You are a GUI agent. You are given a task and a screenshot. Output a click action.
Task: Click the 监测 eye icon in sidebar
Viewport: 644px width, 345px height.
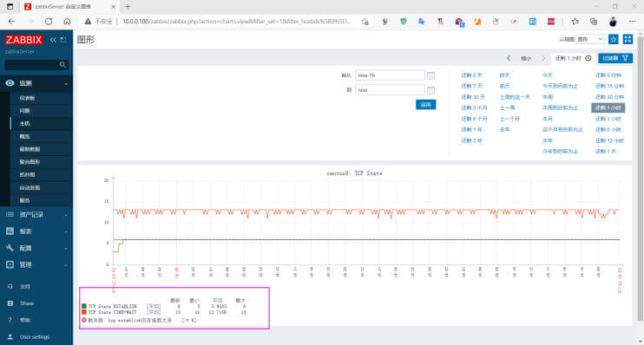[x=10, y=83]
